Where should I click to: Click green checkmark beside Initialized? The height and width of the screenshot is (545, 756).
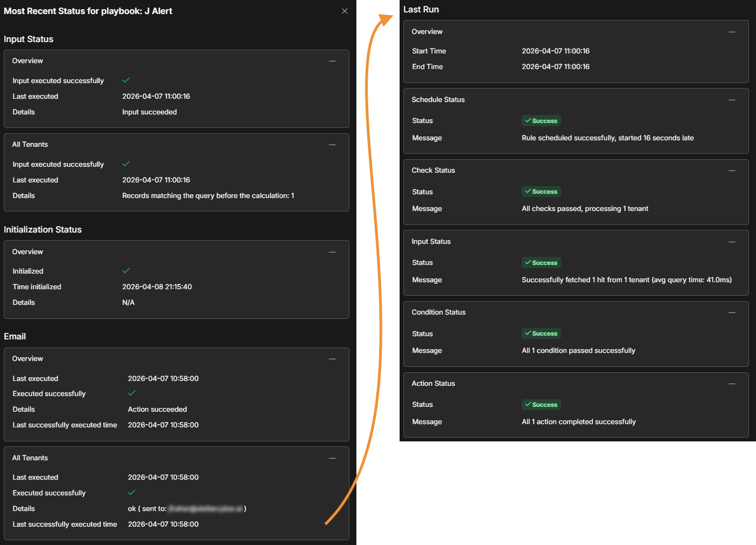point(126,271)
